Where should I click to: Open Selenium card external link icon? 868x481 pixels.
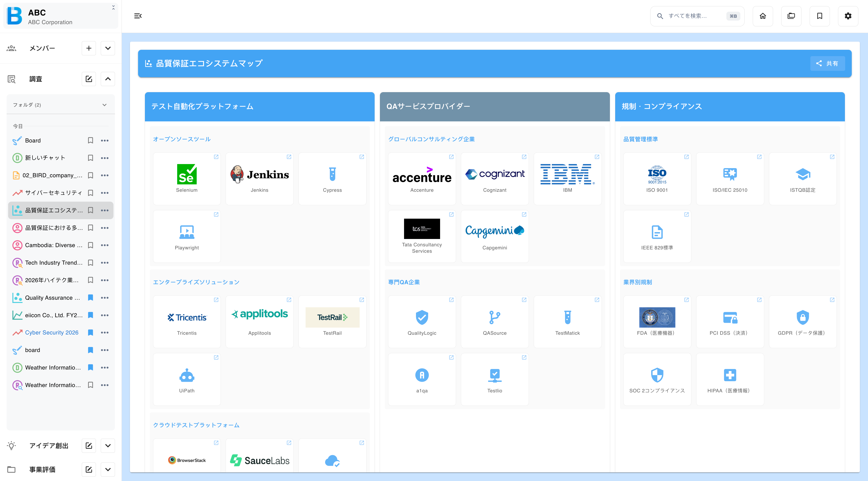click(x=216, y=157)
